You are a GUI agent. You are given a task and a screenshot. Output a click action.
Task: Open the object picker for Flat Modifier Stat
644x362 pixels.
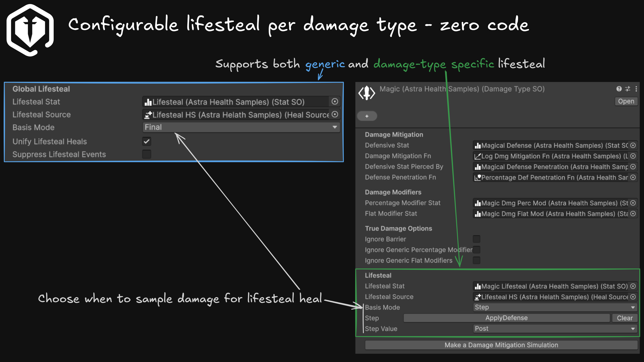point(633,214)
